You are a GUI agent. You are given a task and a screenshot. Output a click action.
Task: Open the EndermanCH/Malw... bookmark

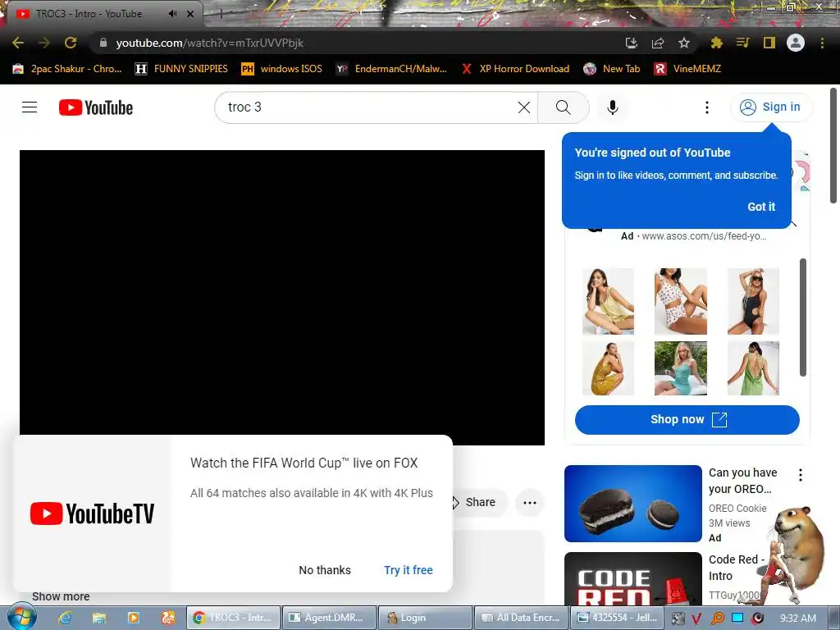[x=391, y=69]
